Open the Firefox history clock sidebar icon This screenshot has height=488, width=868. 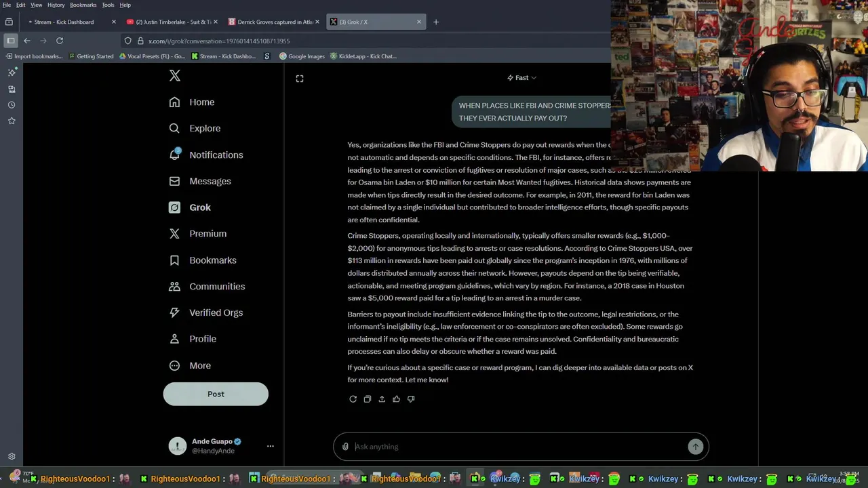12,105
